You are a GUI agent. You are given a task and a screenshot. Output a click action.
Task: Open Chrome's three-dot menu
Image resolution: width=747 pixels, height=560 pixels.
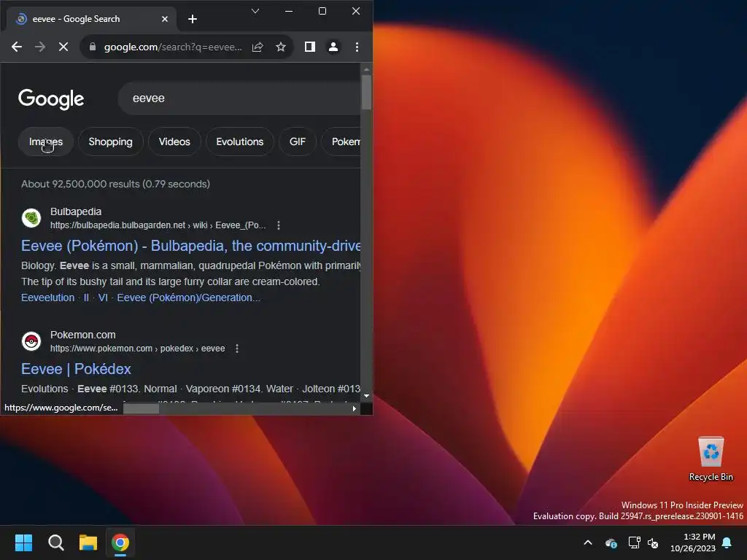click(357, 47)
